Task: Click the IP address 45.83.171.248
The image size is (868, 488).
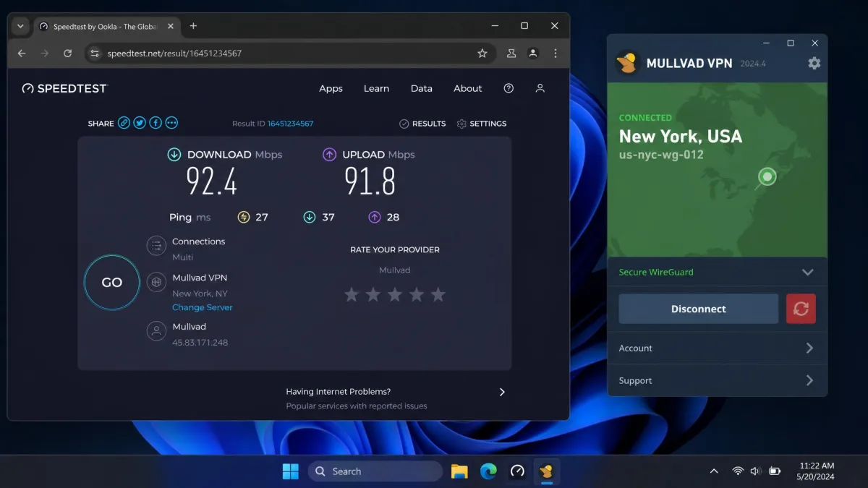Action: point(200,343)
